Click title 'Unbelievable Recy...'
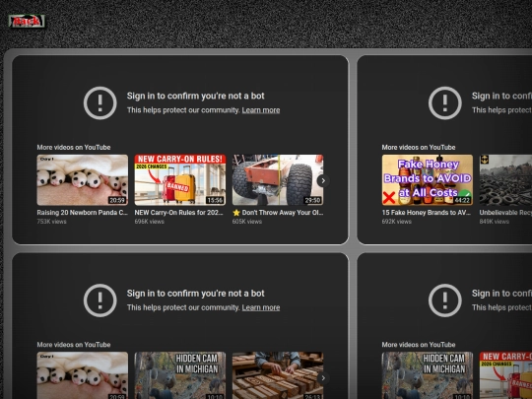Viewport: 532px width, 399px height. pyautogui.click(x=505, y=213)
